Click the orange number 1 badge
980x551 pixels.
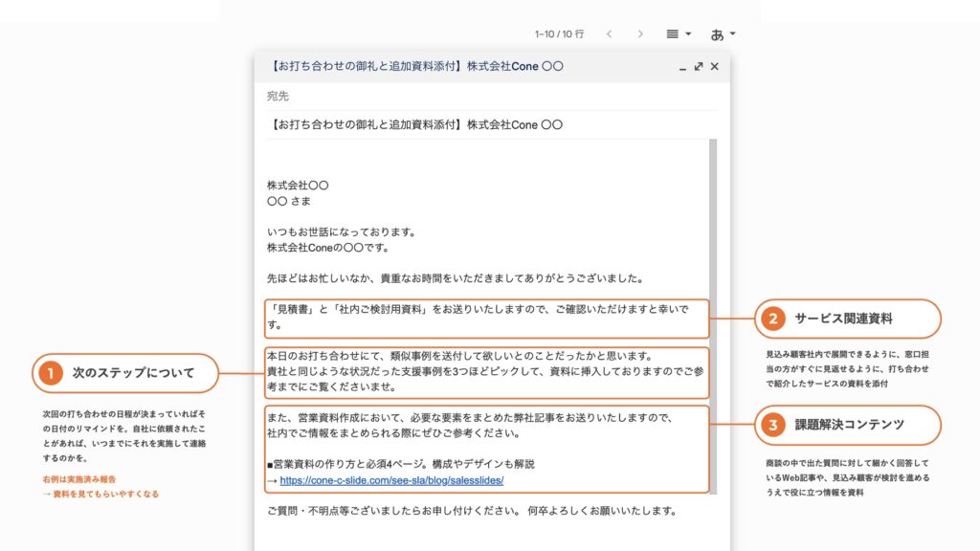pyautogui.click(x=50, y=373)
